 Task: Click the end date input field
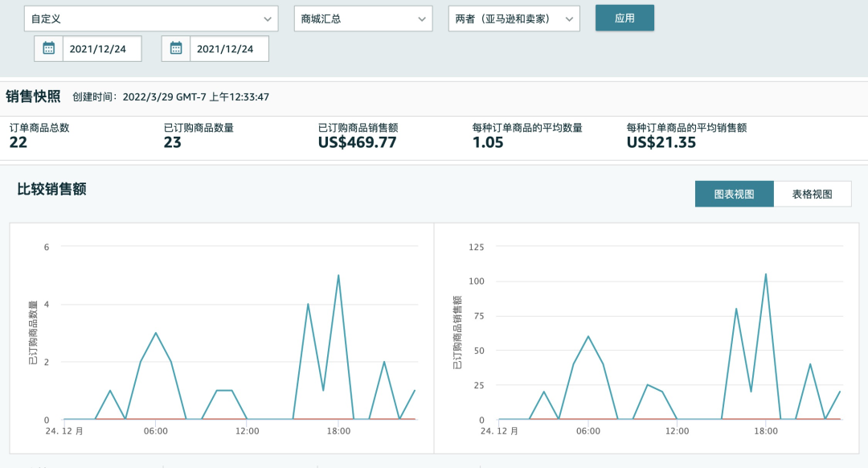(229, 48)
